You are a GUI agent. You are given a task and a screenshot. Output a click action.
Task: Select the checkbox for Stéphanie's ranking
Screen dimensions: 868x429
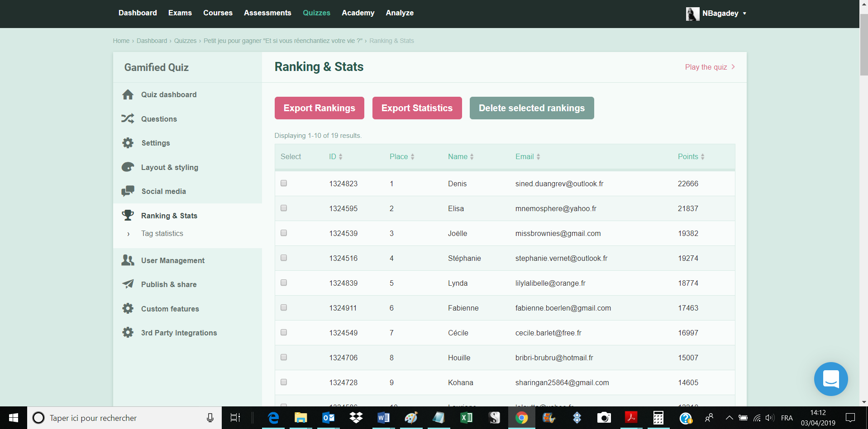click(x=284, y=258)
